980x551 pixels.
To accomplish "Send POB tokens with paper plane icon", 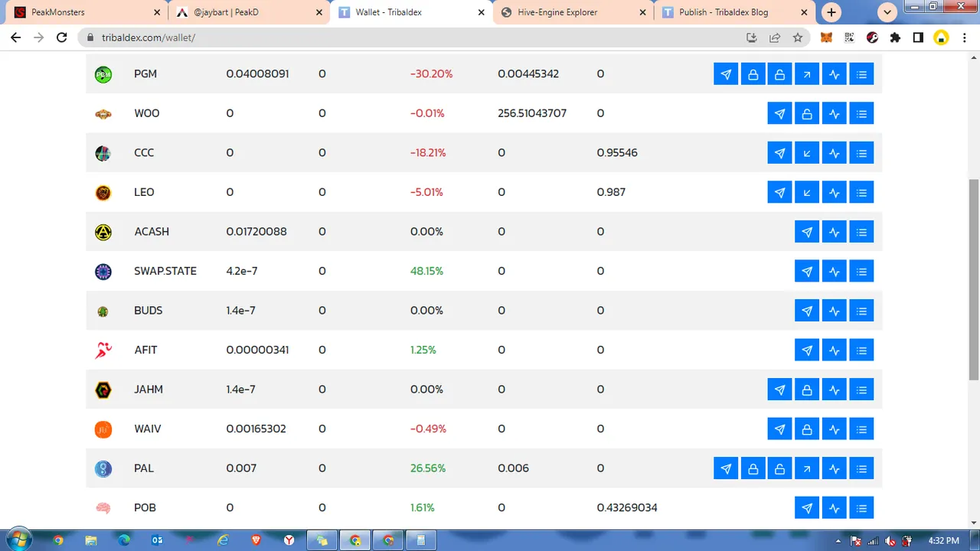I will click(807, 507).
